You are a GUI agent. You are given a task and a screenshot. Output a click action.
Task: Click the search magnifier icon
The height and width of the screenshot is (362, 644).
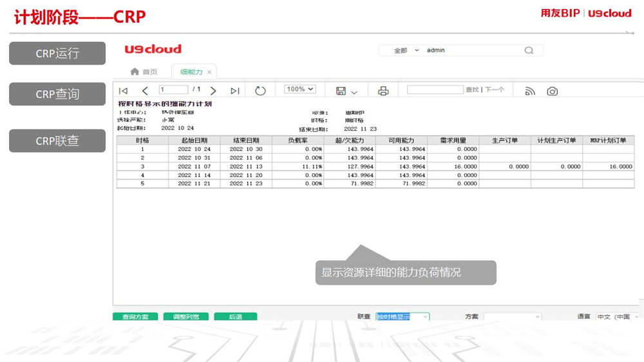point(529,50)
